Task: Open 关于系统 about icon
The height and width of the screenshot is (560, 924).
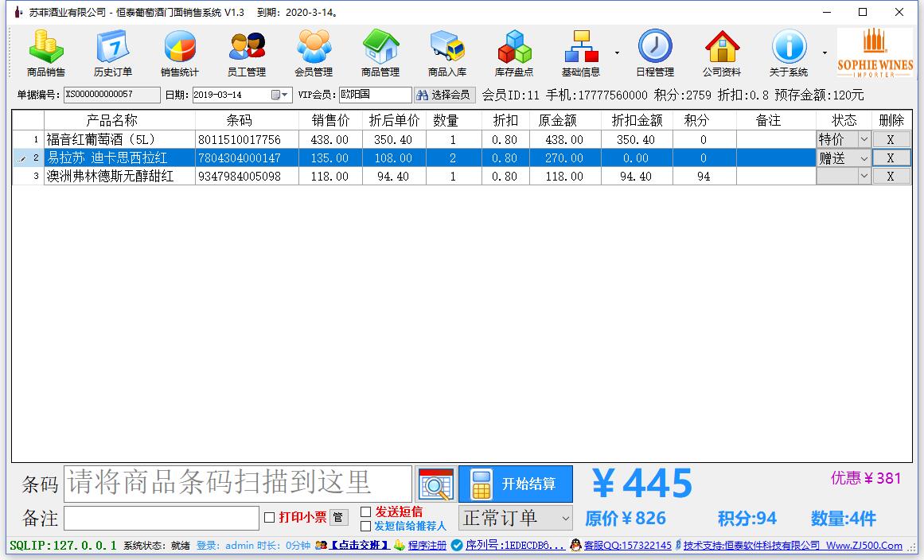Action: 789,46
